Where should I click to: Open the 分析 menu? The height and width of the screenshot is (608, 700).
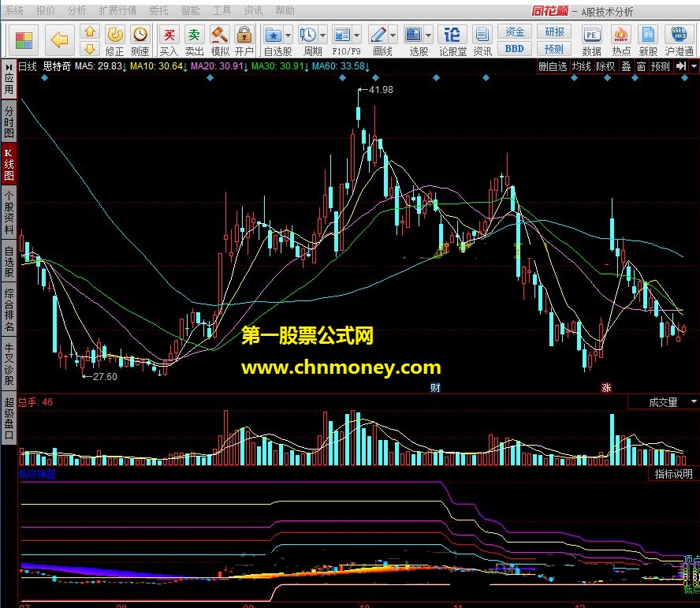pyautogui.click(x=76, y=10)
